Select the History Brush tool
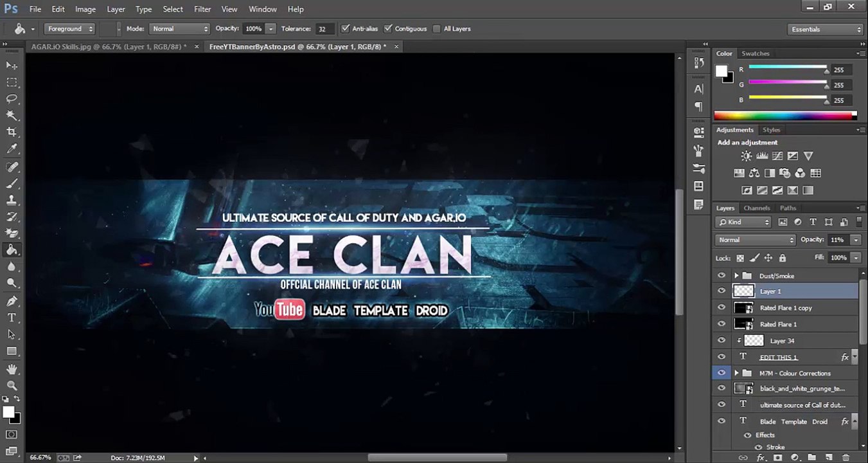The image size is (868, 463). pos(12,217)
